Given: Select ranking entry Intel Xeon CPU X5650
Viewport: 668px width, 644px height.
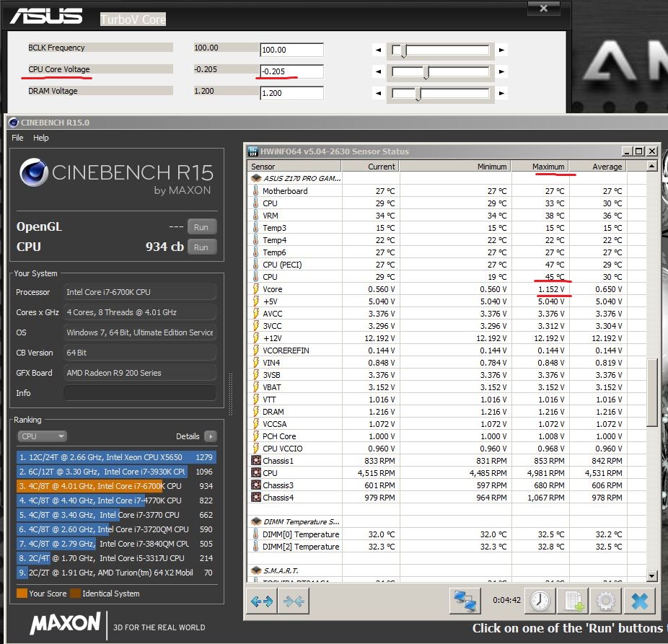Looking at the screenshot, I should (x=116, y=457).
